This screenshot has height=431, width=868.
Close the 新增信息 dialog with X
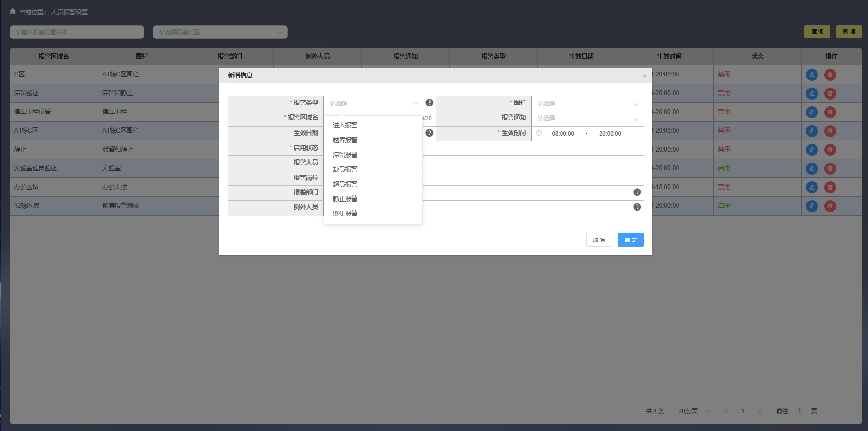[x=644, y=76]
